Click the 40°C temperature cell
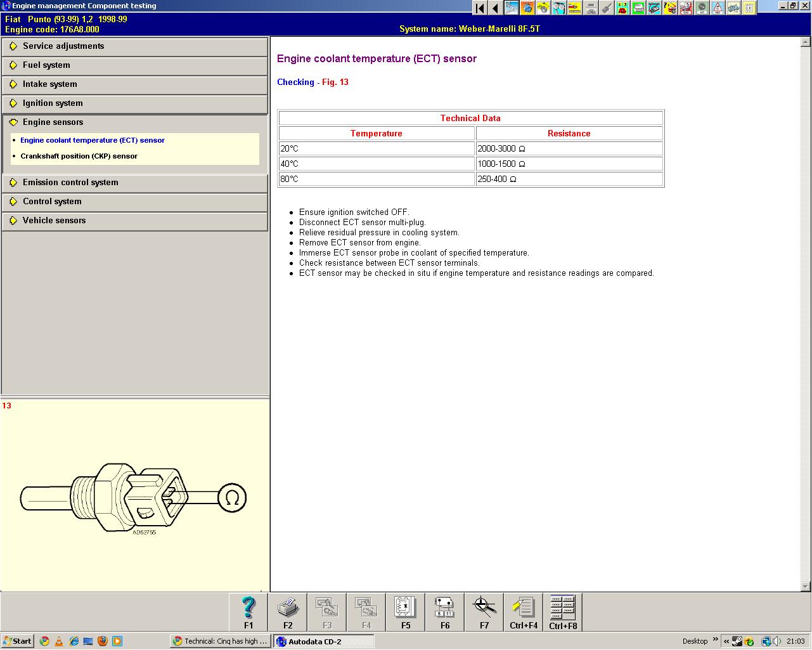812x650 pixels. [x=377, y=164]
